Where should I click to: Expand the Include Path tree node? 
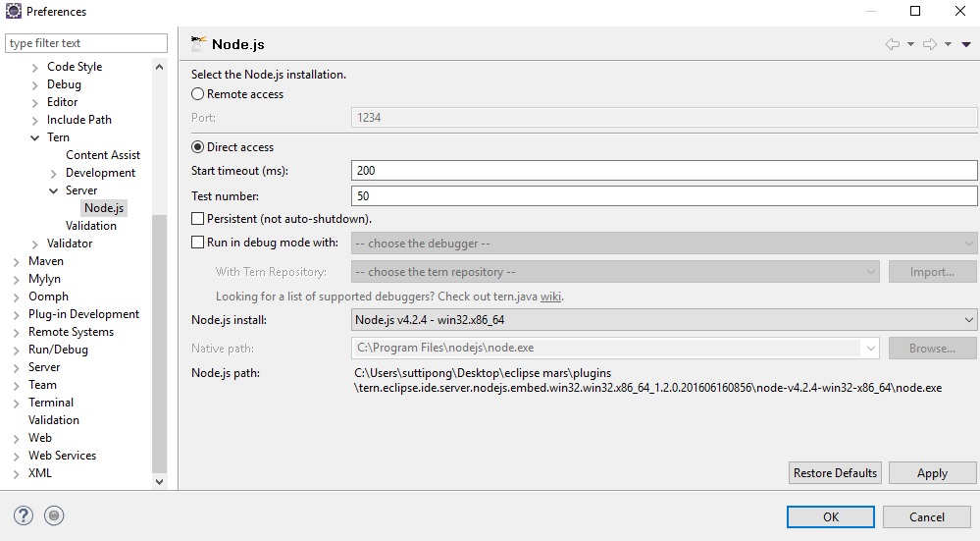pos(35,120)
